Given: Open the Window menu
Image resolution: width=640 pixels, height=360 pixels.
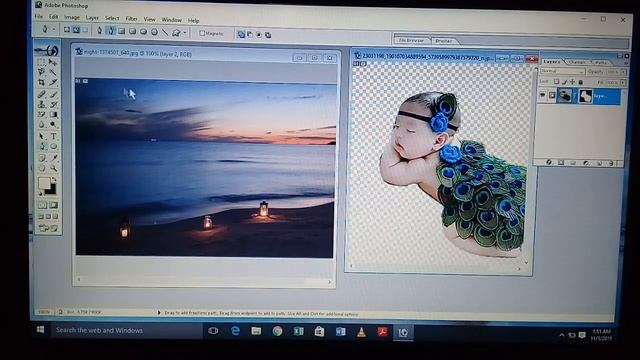Looking at the screenshot, I should tap(171, 20).
